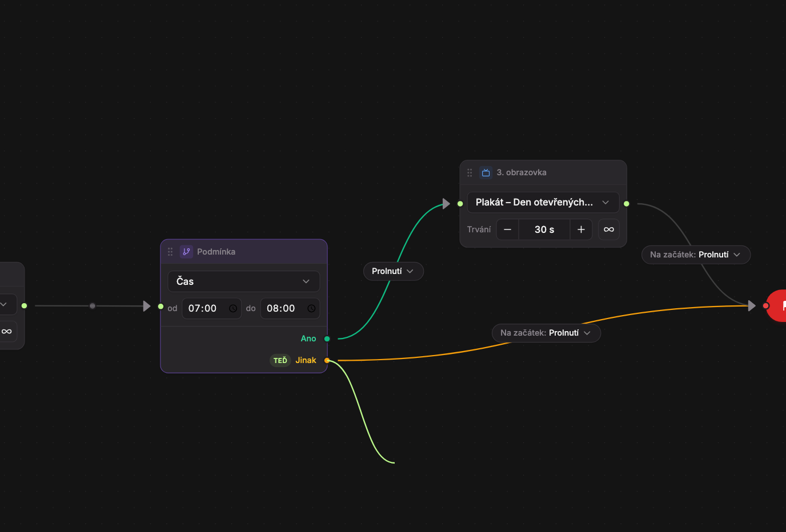The height and width of the screenshot is (532, 786).
Task: Open the Prolnutí transition dropdown on the green edge
Action: pos(393,271)
